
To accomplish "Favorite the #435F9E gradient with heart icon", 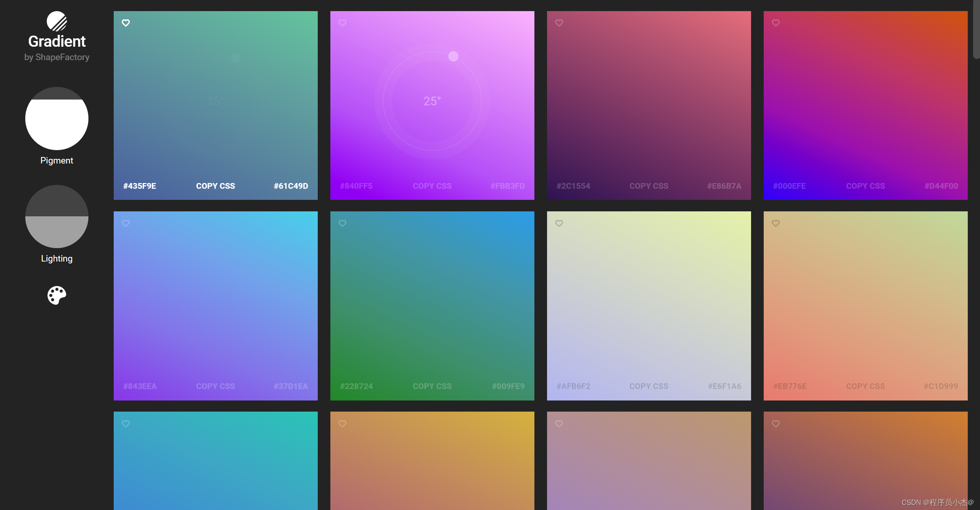I will 126,23.
